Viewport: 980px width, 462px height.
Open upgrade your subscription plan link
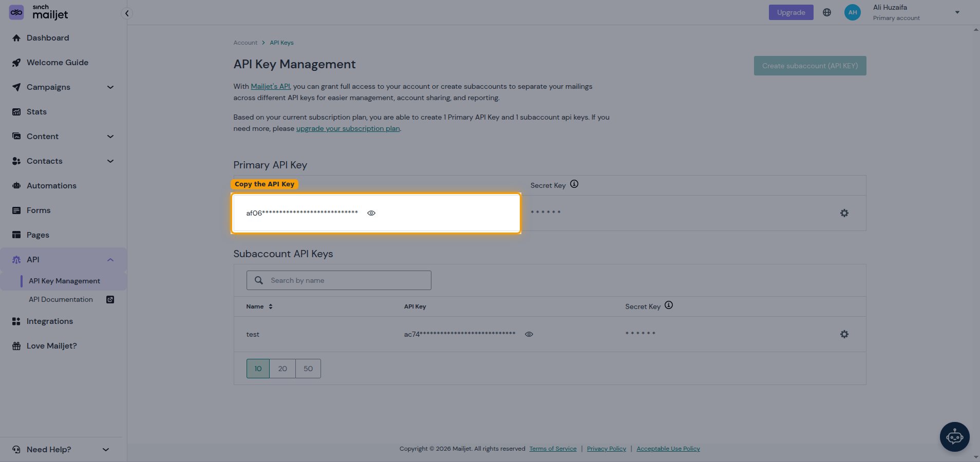pyautogui.click(x=348, y=128)
